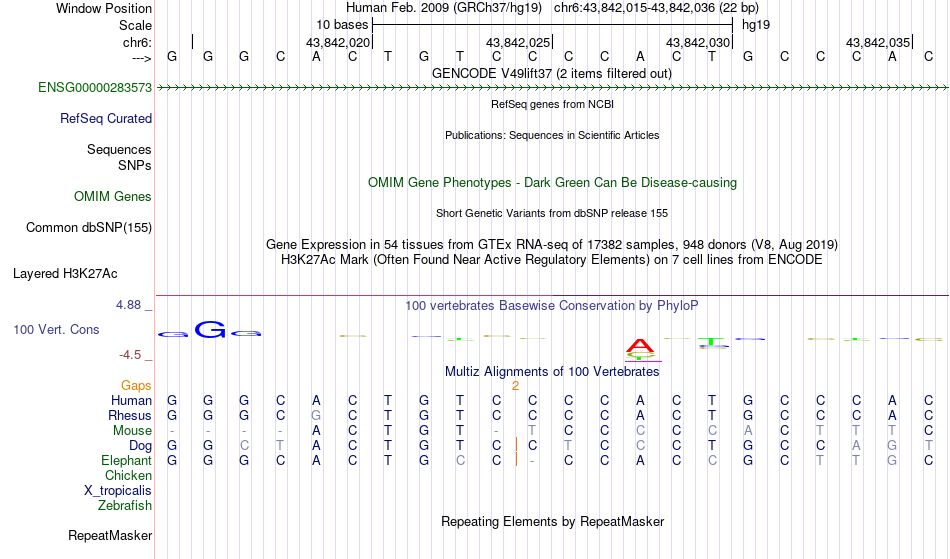
Task: Click the RepeatMasker track label
Action: tap(110, 536)
